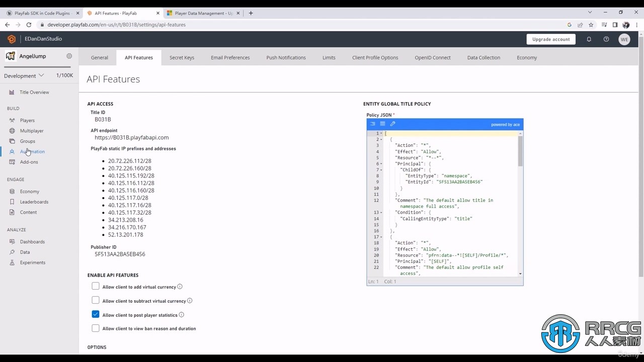
Task: Show info for subtract virtual currency option
Action: (x=190, y=301)
